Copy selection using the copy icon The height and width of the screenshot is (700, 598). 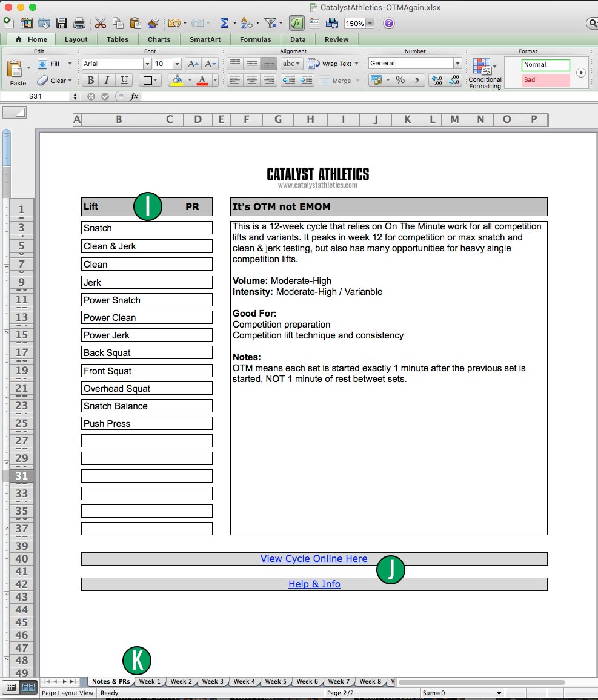tap(118, 23)
